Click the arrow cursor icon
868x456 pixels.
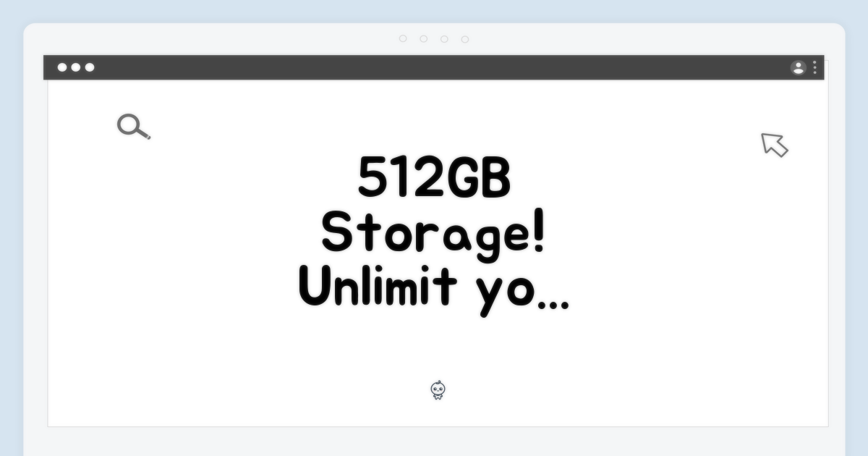pyautogui.click(x=774, y=144)
